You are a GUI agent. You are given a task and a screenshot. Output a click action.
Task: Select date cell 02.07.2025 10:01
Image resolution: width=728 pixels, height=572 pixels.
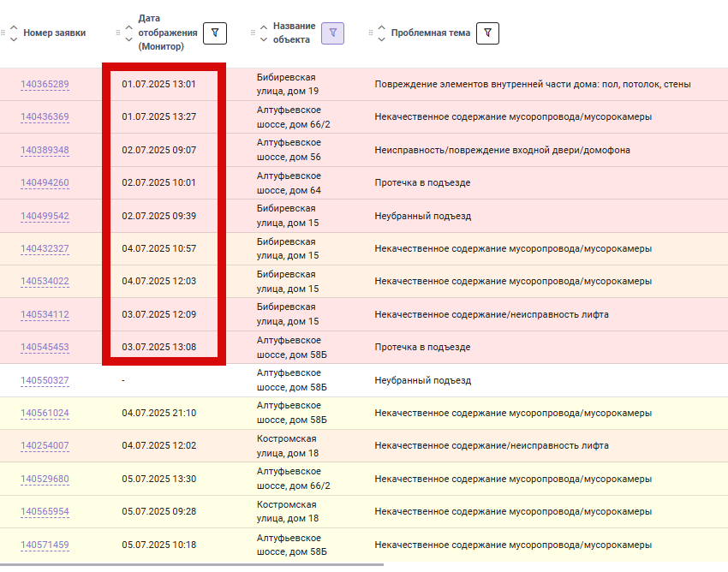pyautogui.click(x=158, y=182)
